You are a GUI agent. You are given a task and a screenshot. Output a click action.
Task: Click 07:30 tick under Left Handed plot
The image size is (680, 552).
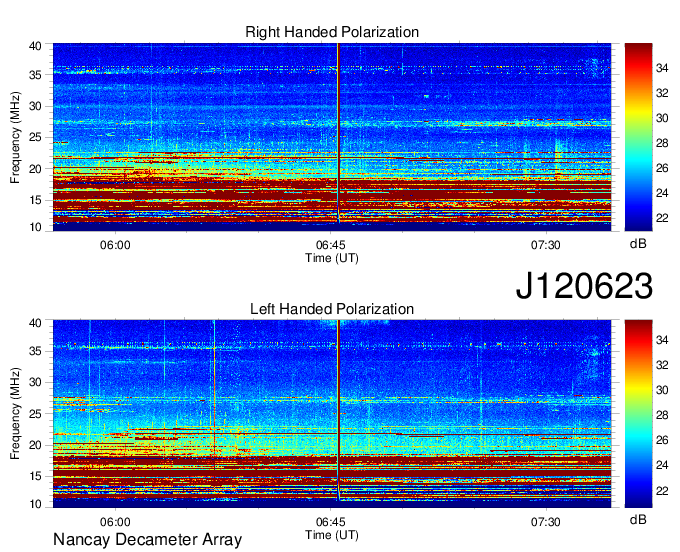point(546,522)
